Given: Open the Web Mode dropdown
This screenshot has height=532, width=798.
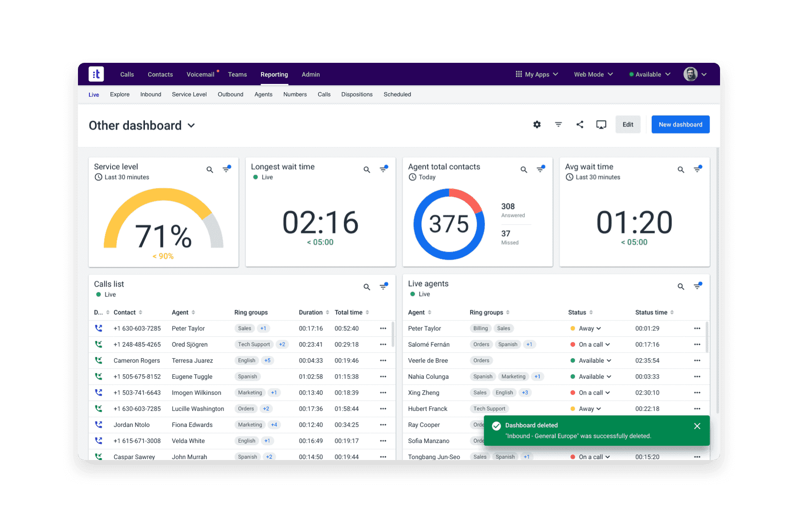Looking at the screenshot, I should click(593, 74).
